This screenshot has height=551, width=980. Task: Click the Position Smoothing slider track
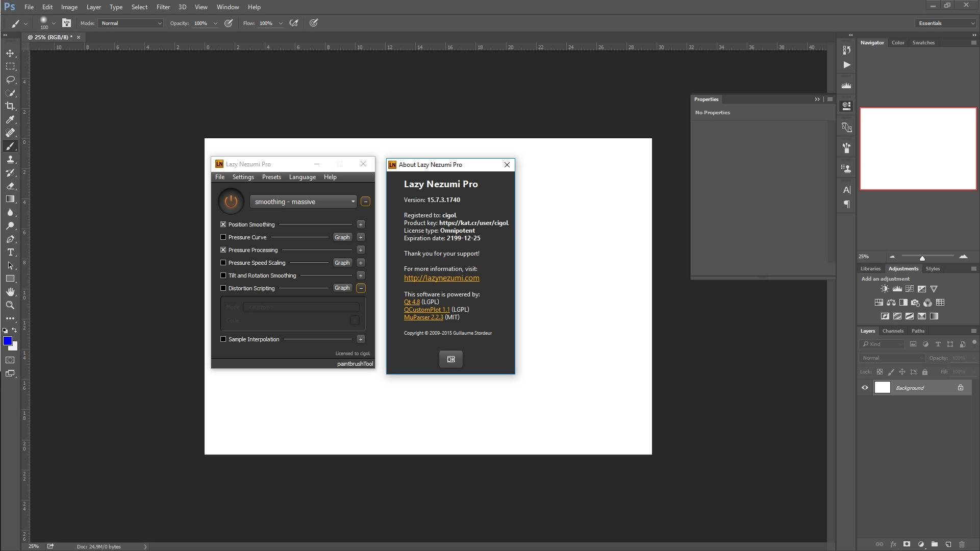coord(315,224)
